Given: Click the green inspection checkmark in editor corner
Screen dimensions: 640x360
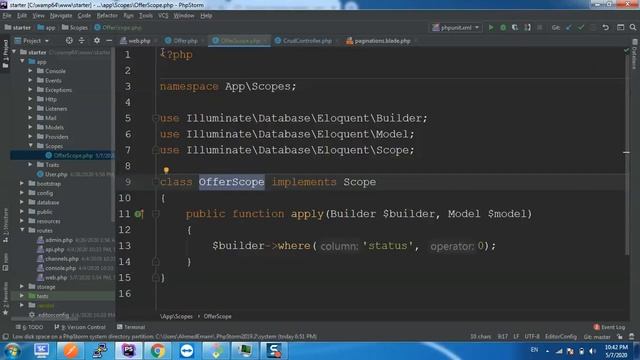Looking at the screenshot, I should [627, 51].
